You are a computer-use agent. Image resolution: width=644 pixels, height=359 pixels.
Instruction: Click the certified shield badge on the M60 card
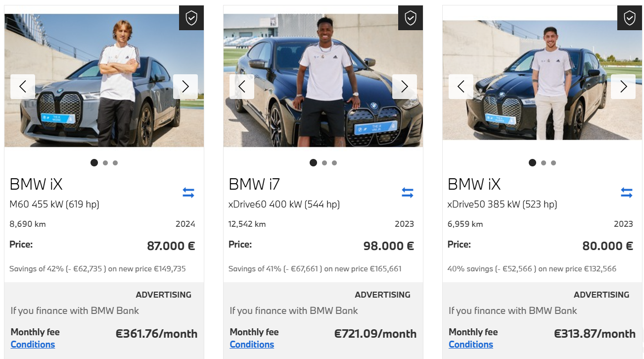[x=191, y=18]
